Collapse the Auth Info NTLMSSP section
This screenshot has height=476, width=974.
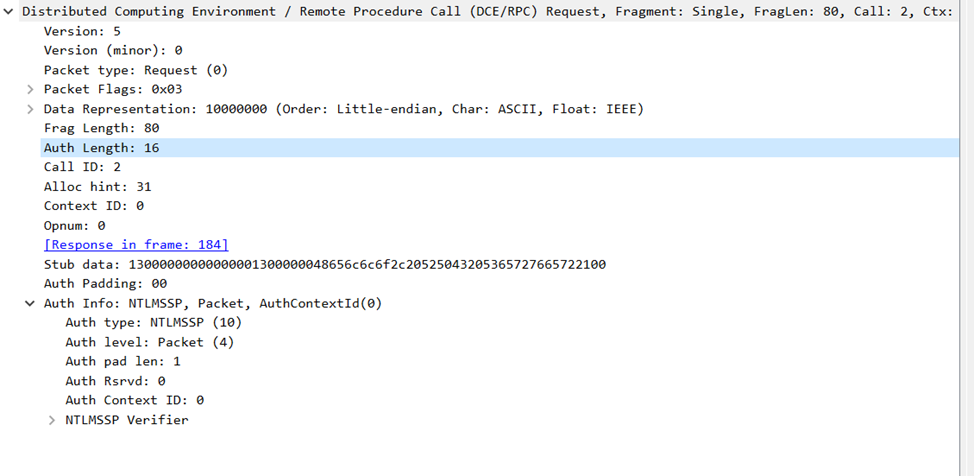point(31,303)
